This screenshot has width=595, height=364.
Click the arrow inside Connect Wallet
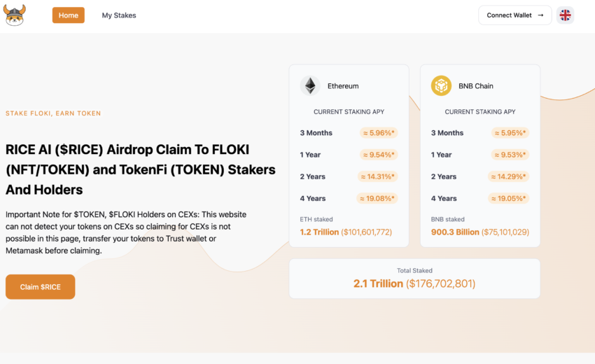point(540,15)
